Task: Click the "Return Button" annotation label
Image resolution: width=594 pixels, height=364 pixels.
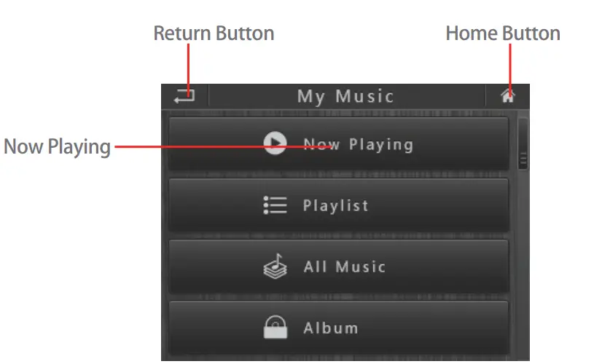Action: (214, 33)
